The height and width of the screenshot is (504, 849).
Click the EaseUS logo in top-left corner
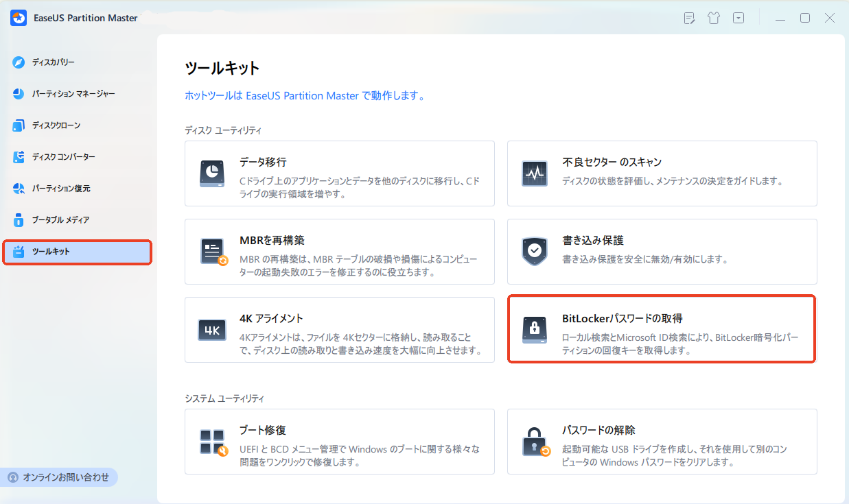click(x=18, y=17)
